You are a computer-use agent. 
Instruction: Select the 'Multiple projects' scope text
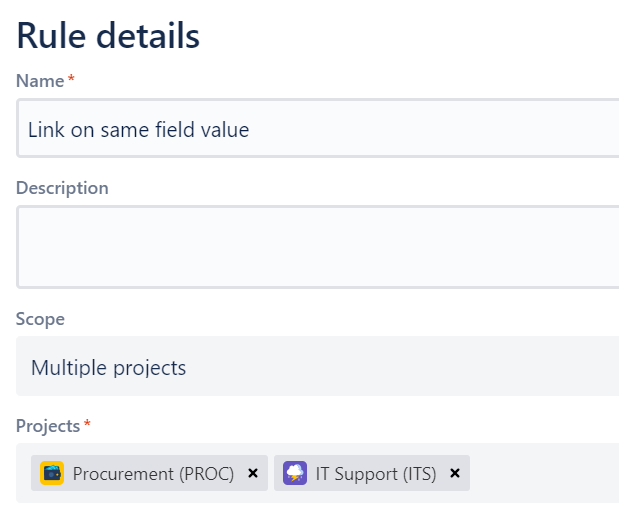[x=108, y=367]
